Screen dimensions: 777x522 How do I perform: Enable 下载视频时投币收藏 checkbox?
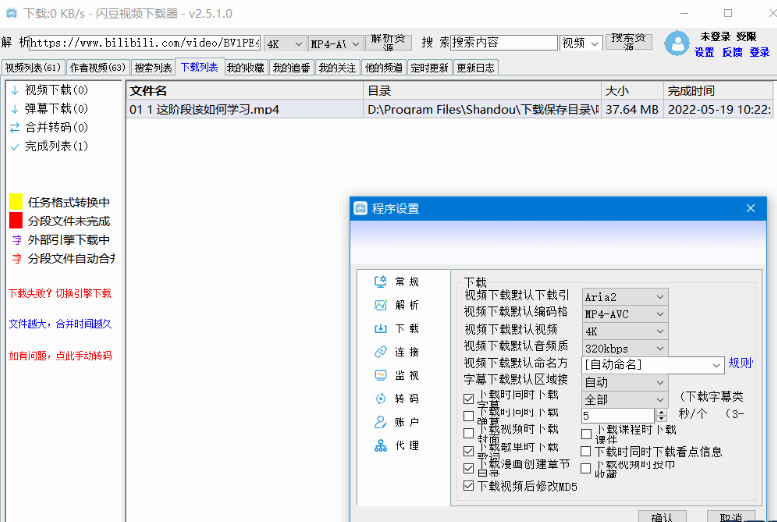coord(586,468)
